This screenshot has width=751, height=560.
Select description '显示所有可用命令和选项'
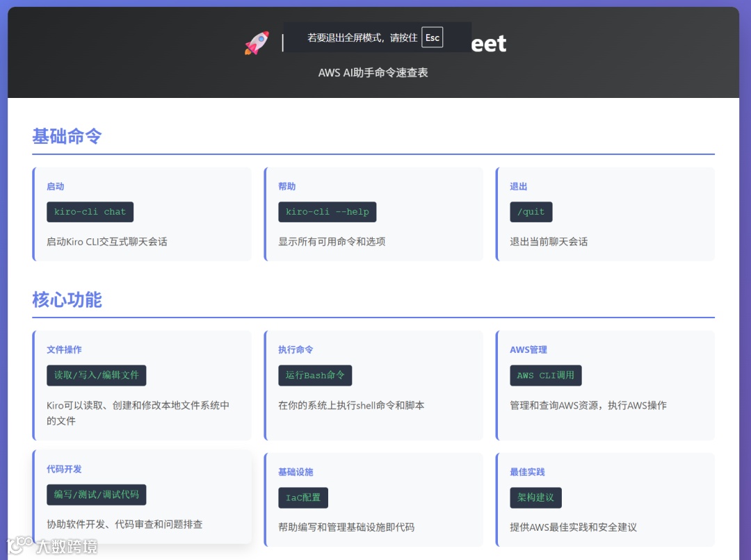pyautogui.click(x=332, y=242)
